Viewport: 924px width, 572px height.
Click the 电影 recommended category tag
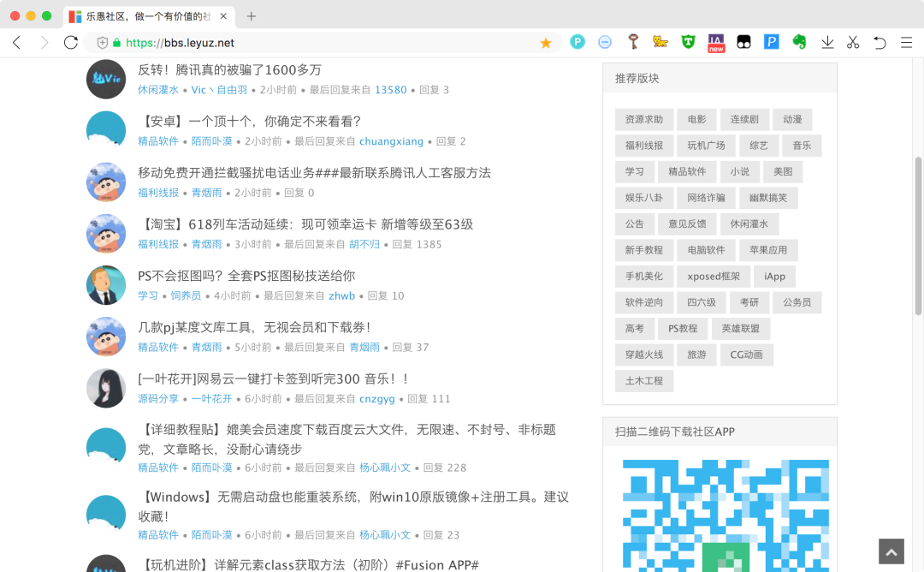click(x=696, y=119)
